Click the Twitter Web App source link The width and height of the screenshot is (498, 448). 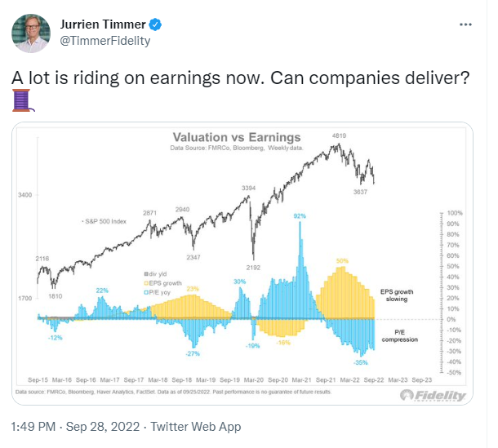tap(196, 427)
